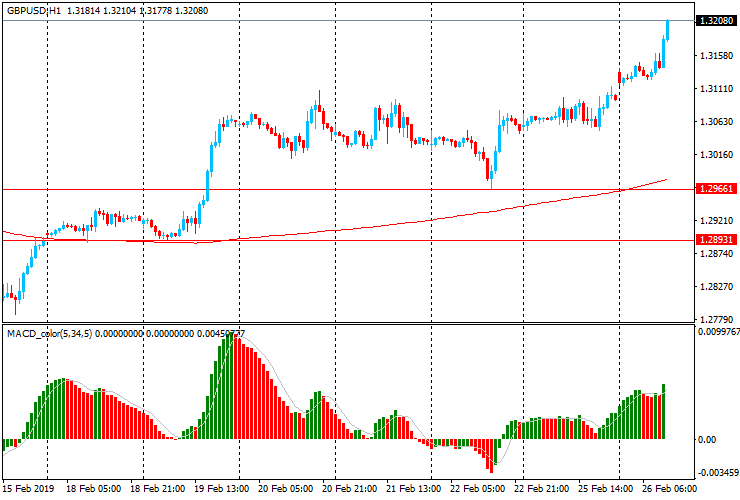Click MACD scale value -0.003459
The image size is (740, 500).
718,473
